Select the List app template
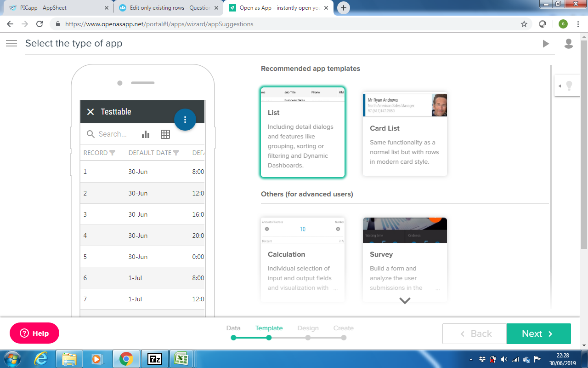 point(303,132)
